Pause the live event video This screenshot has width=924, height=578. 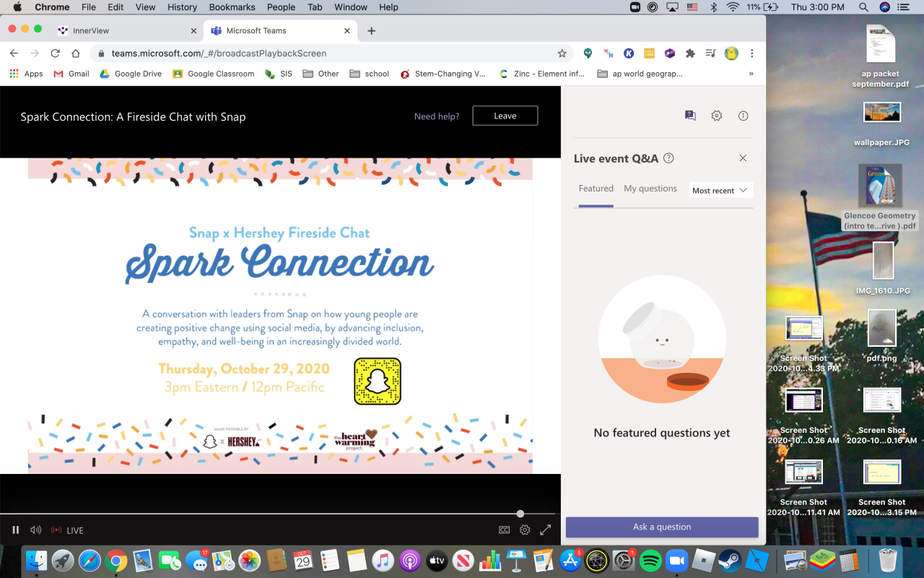(16, 530)
